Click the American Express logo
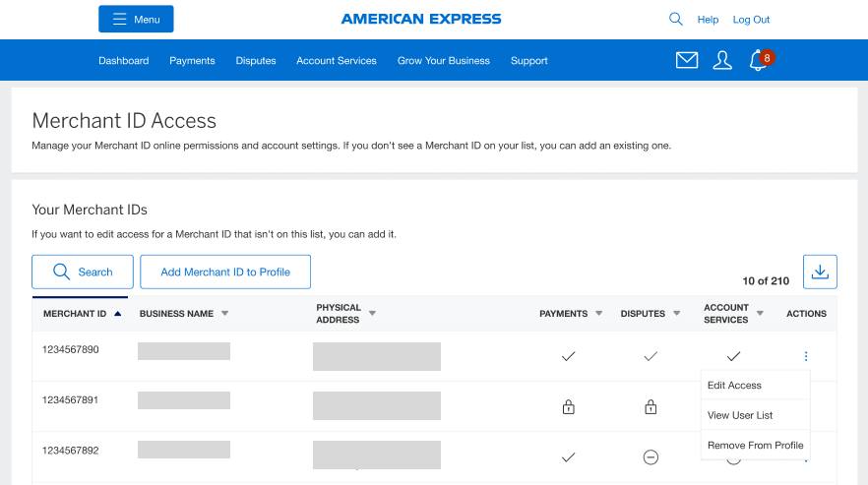 421,19
